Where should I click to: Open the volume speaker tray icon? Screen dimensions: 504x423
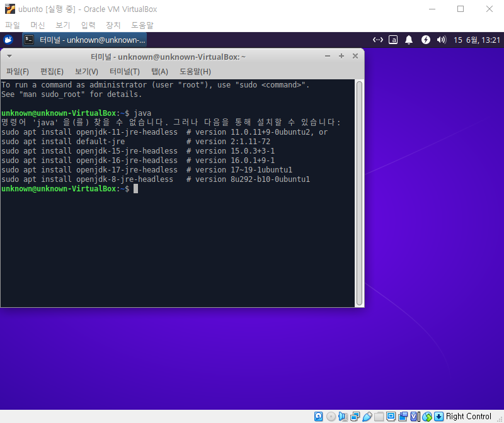(442, 40)
